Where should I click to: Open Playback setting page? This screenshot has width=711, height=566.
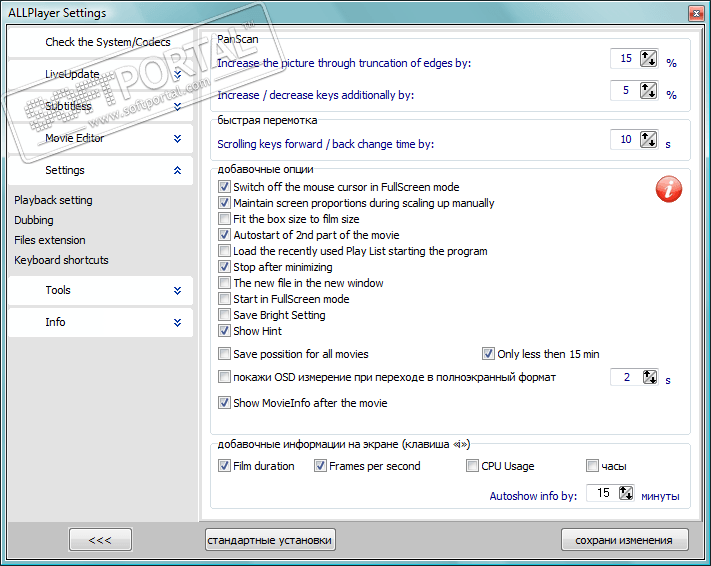[x=53, y=200]
